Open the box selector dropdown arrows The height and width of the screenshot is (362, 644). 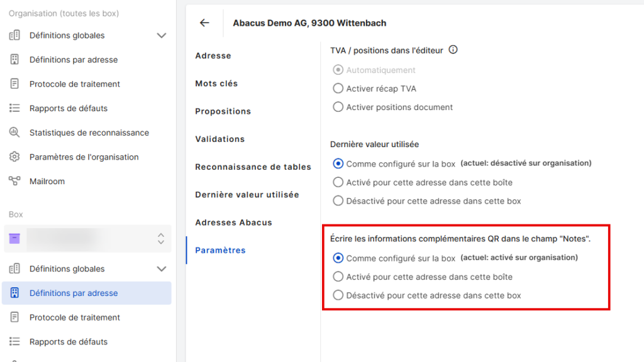[x=161, y=238]
